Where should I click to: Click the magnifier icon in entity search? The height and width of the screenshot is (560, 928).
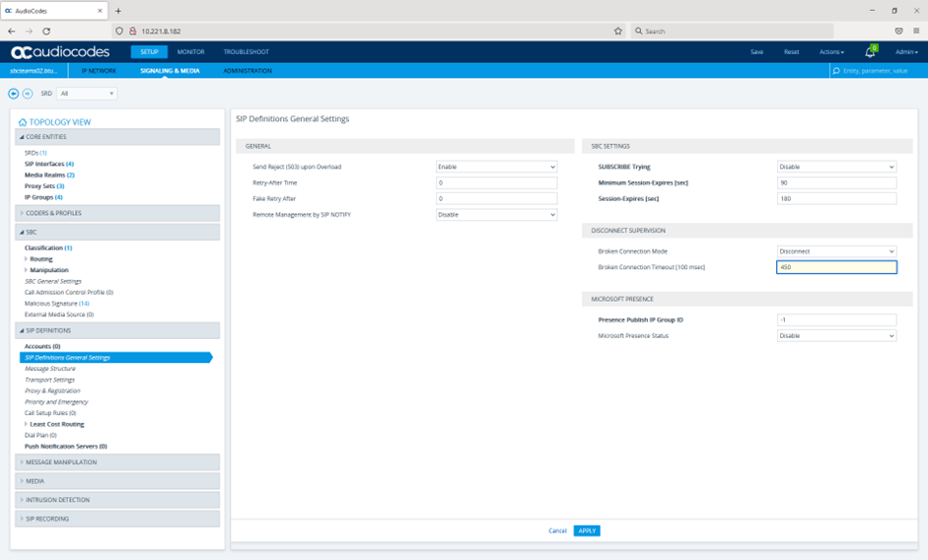[836, 70]
